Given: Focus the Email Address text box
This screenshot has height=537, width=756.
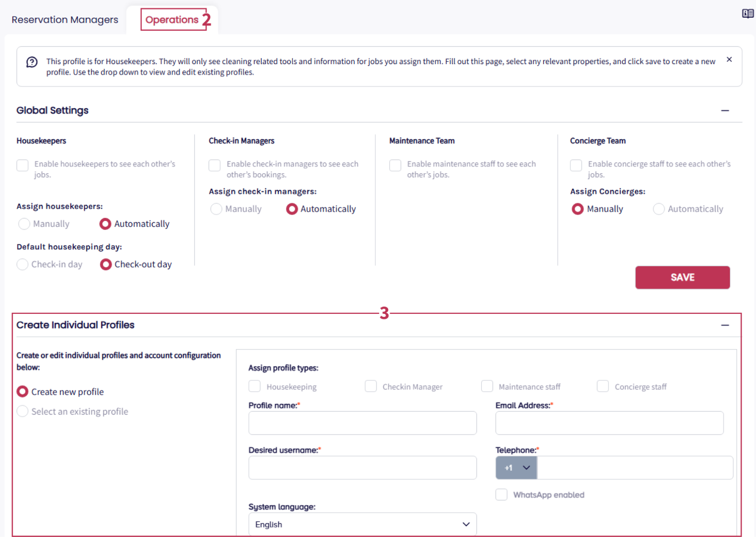Looking at the screenshot, I should click(609, 423).
